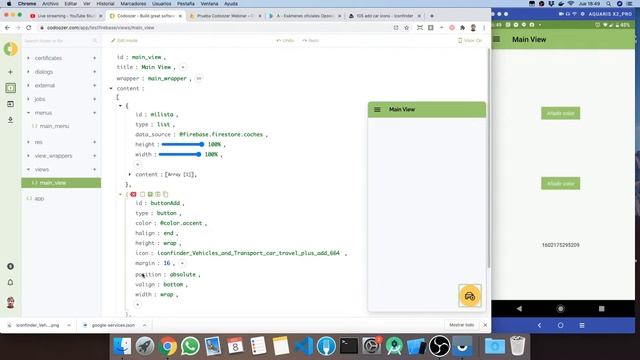
Task: Open the Ventana menu
Action: tap(209, 4)
